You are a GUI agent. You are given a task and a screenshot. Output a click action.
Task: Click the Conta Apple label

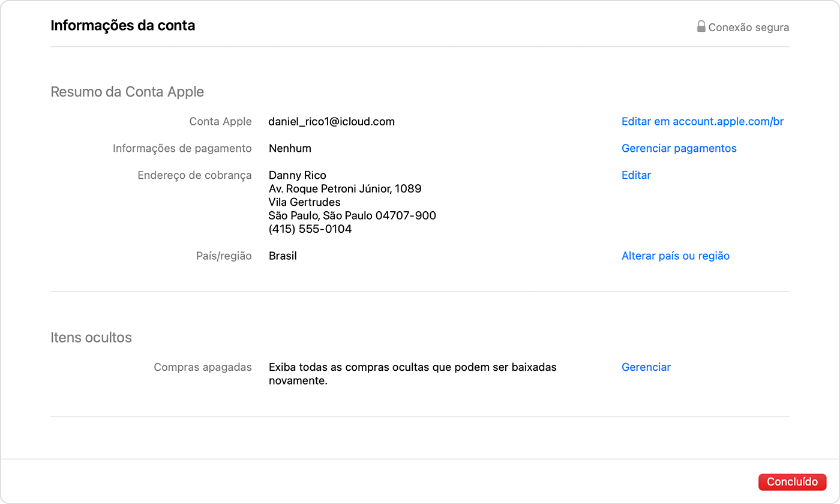220,121
